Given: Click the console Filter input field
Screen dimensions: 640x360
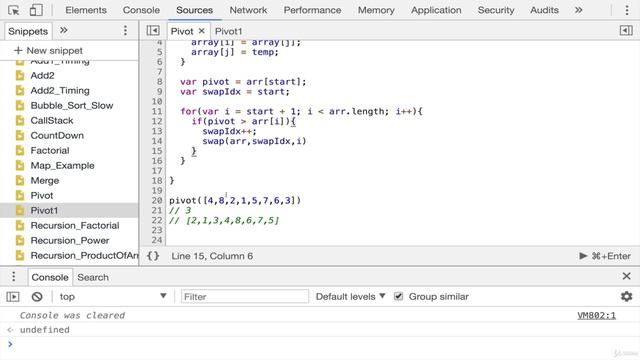Looking at the screenshot, I should [245, 297].
